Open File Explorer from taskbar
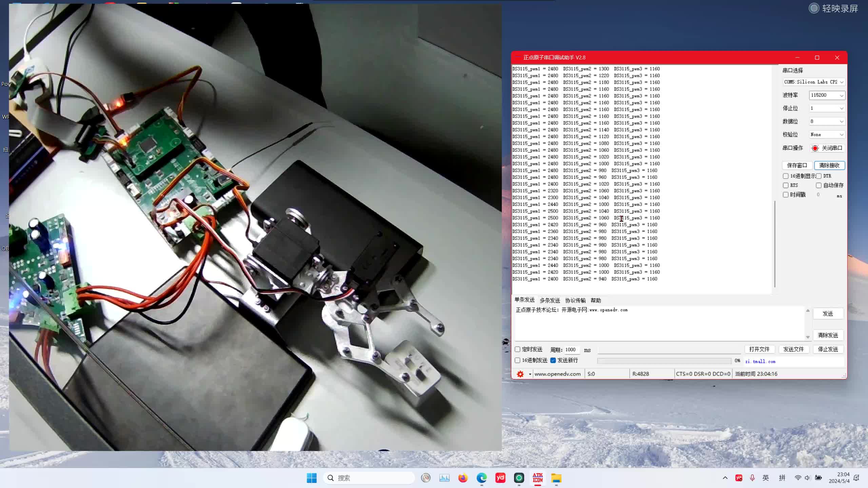The width and height of the screenshot is (868, 488). tap(556, 478)
